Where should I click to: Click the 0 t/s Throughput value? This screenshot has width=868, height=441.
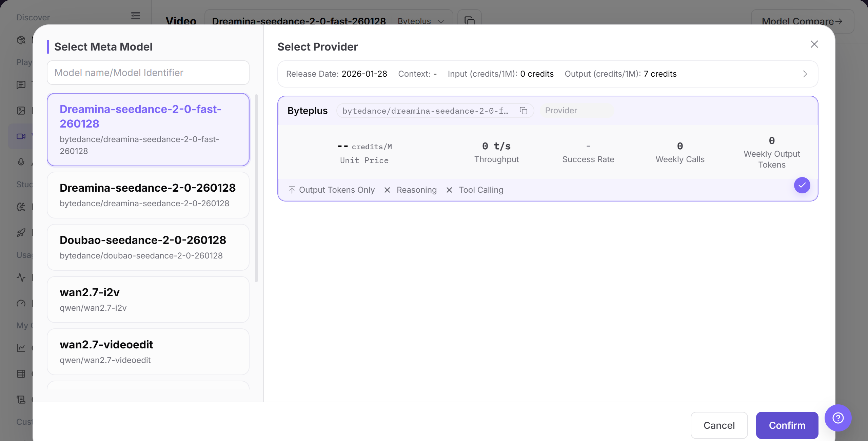(x=496, y=146)
